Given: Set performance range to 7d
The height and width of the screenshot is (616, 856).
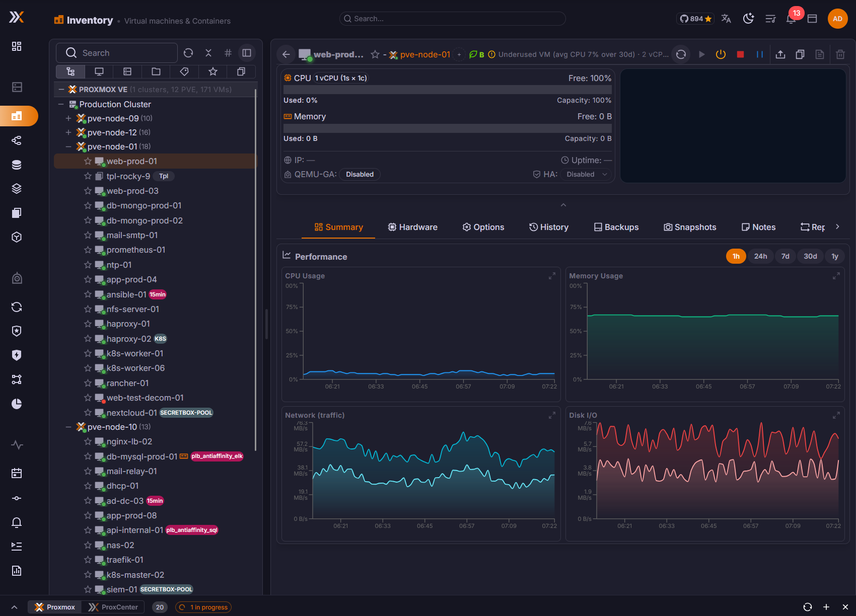Looking at the screenshot, I should tap(785, 256).
